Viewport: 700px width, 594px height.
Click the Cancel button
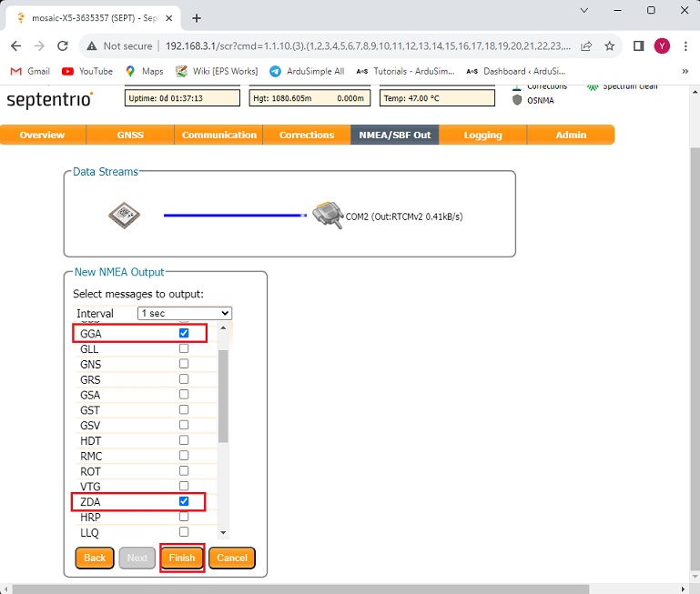coord(232,558)
